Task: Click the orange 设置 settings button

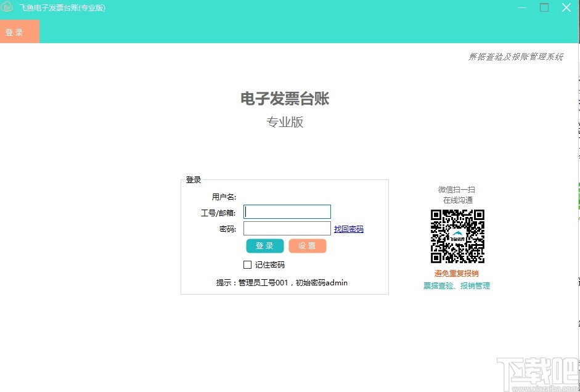Action: click(x=307, y=245)
